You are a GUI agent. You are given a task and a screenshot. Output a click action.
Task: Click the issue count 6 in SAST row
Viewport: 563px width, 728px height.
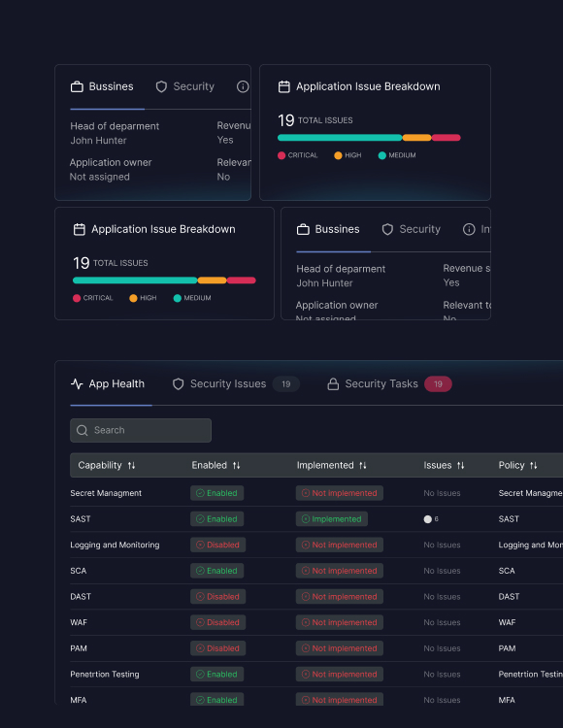tap(436, 519)
